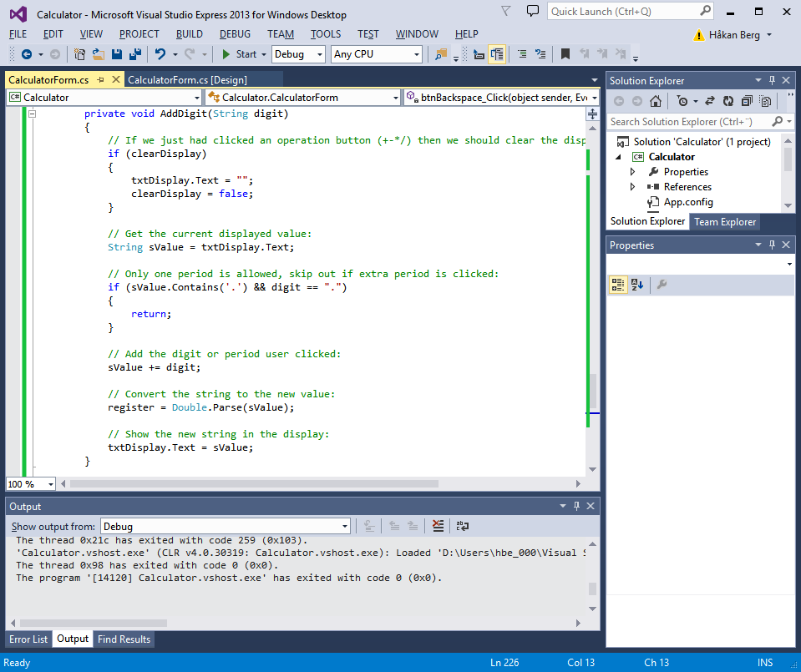
Task: Switch Properties to Categorized view
Action: click(618, 285)
